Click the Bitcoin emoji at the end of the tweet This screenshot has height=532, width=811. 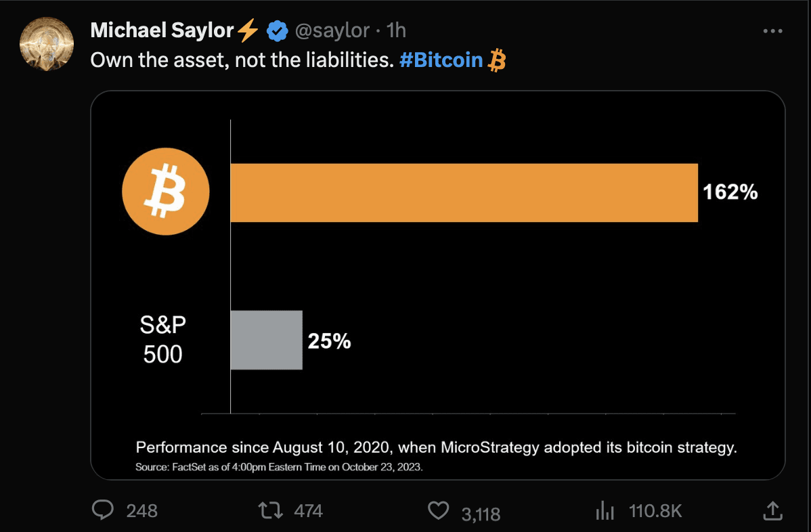[498, 60]
